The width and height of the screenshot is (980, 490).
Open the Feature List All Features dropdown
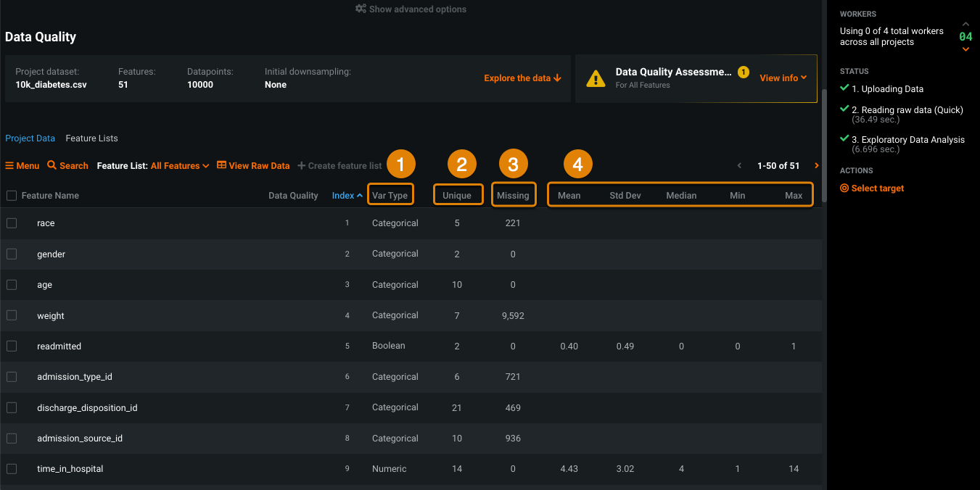(179, 166)
